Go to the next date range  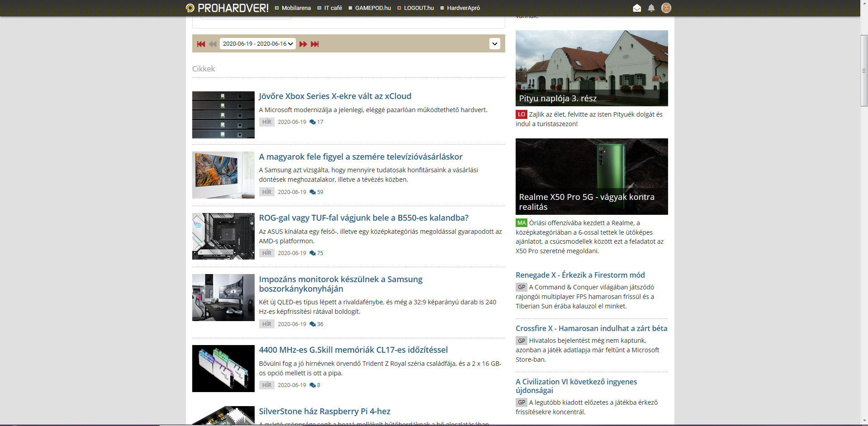(303, 44)
